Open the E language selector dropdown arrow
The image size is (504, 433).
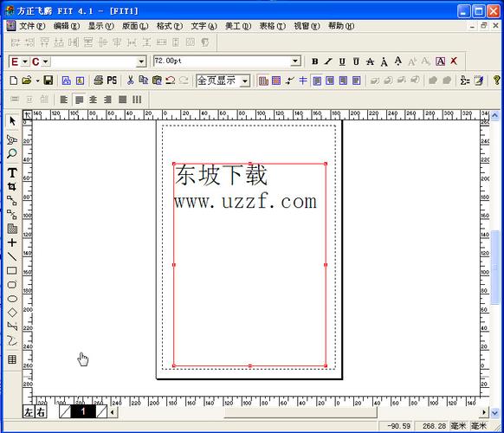[x=25, y=61]
